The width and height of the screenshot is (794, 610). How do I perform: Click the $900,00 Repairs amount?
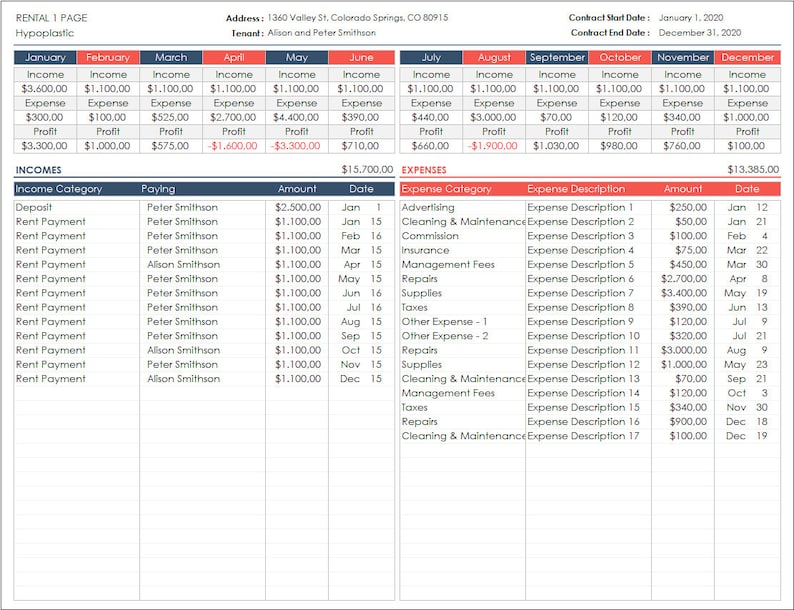point(688,422)
